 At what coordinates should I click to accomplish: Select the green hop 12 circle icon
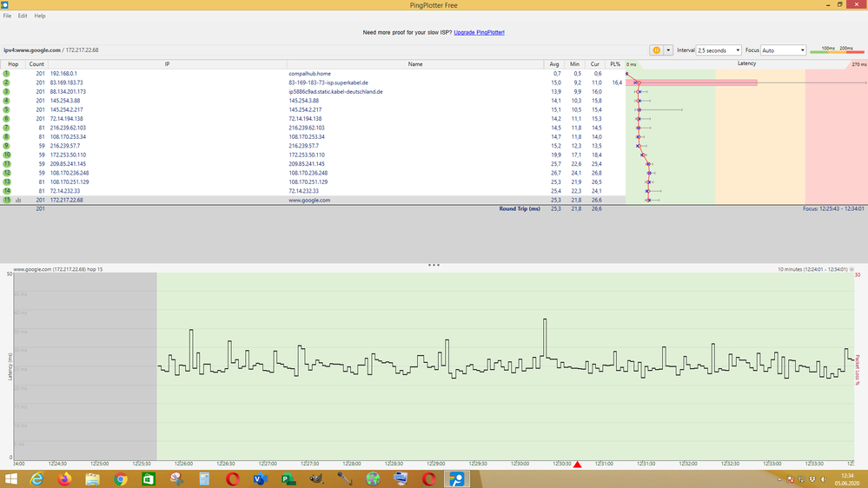point(7,173)
